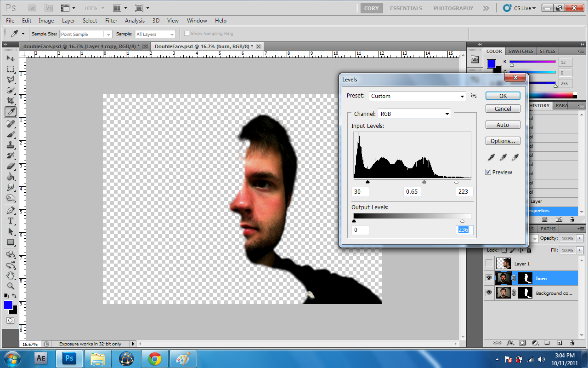Create new adjustment layer icon
Viewport: 588px width, 368px height.
(x=535, y=343)
